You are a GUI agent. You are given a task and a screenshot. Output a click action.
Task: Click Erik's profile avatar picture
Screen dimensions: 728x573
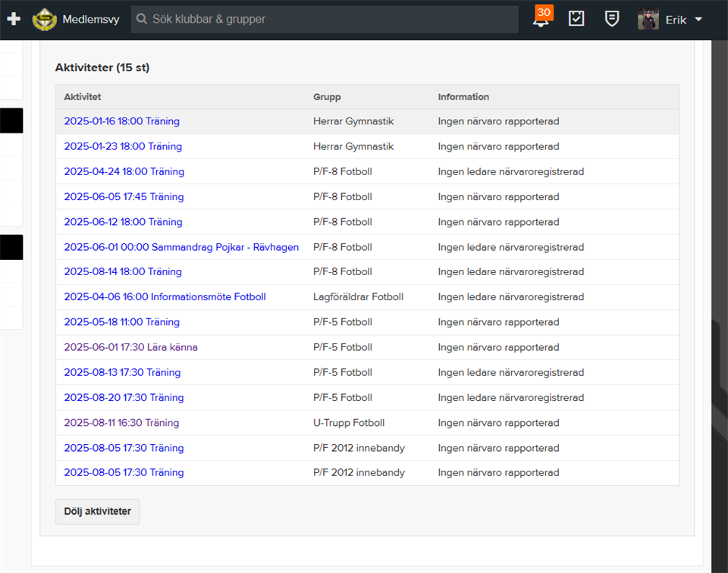click(648, 20)
